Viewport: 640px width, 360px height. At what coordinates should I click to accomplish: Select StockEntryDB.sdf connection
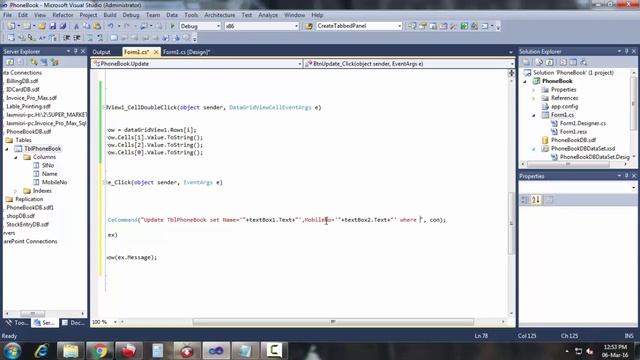[x=27, y=224]
